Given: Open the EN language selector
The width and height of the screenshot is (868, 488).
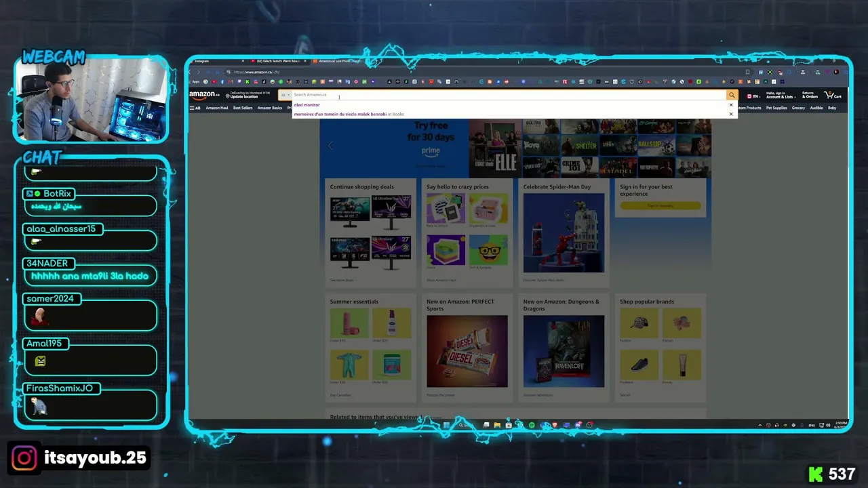Looking at the screenshot, I should point(753,96).
